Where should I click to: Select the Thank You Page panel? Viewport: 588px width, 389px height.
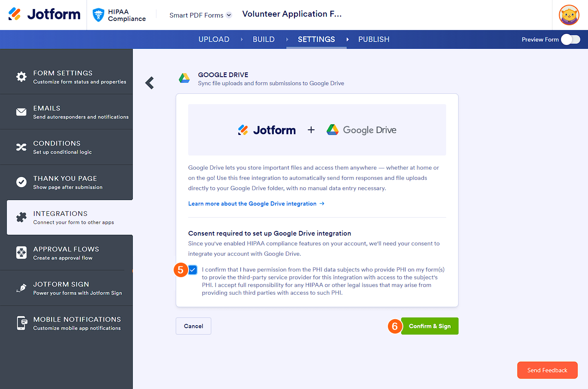(66, 182)
